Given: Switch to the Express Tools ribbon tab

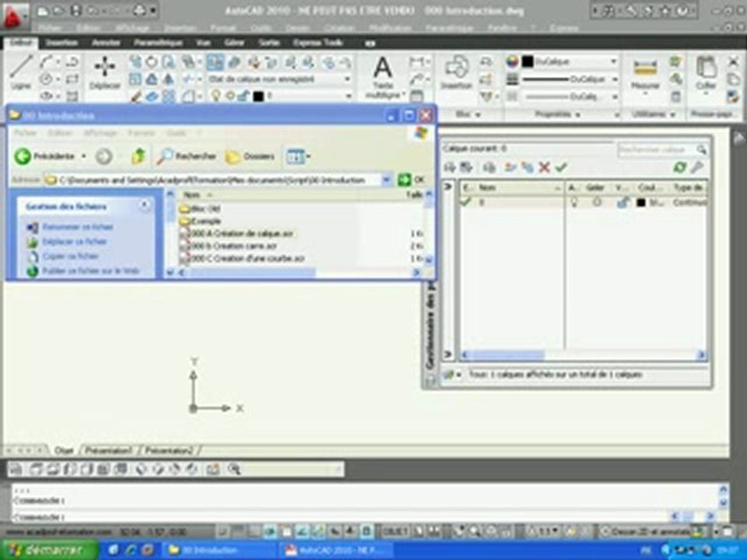Looking at the screenshot, I should (x=317, y=43).
